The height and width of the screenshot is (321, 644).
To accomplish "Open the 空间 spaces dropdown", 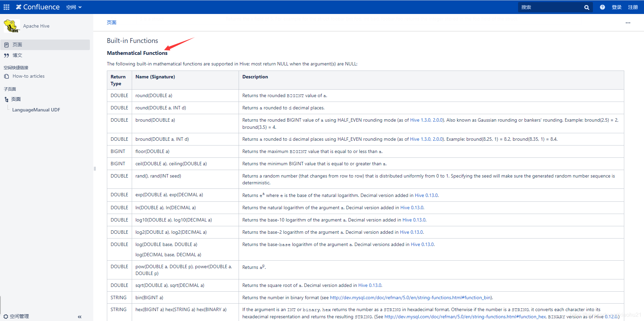I will point(74,7).
